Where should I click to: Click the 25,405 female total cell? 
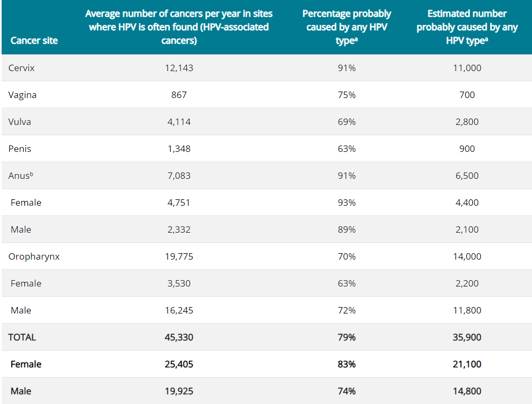pyautogui.click(x=179, y=364)
